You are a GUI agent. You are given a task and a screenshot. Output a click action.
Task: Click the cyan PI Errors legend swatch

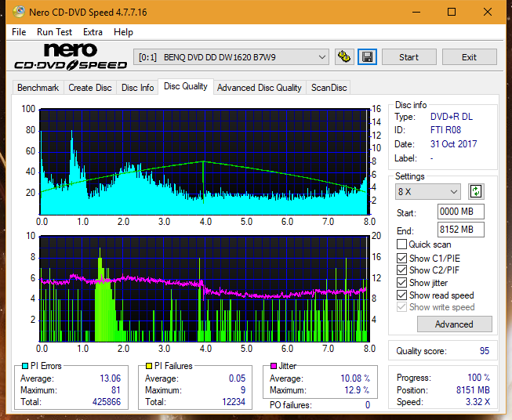(x=25, y=366)
